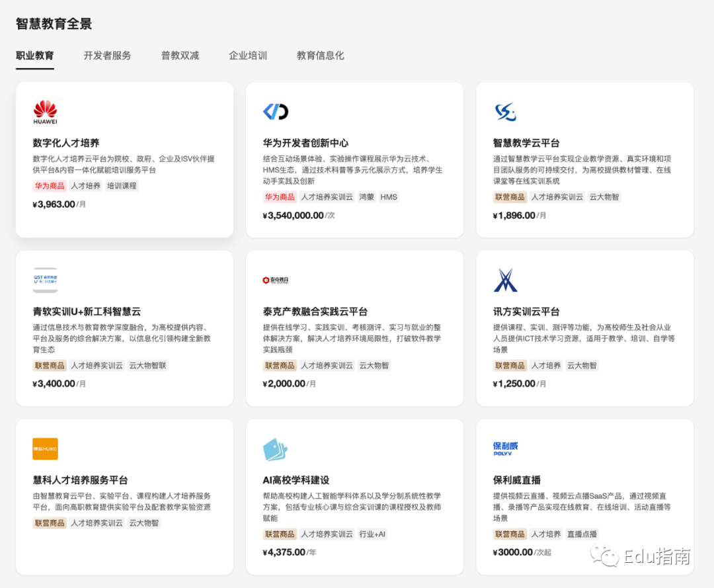Screen dimensions: 714x588
Task: Click the 讯方实训云平台 card description text
Action: click(x=584, y=339)
